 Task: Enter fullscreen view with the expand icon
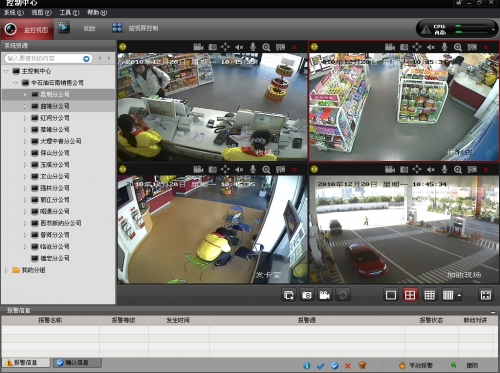[x=485, y=295]
